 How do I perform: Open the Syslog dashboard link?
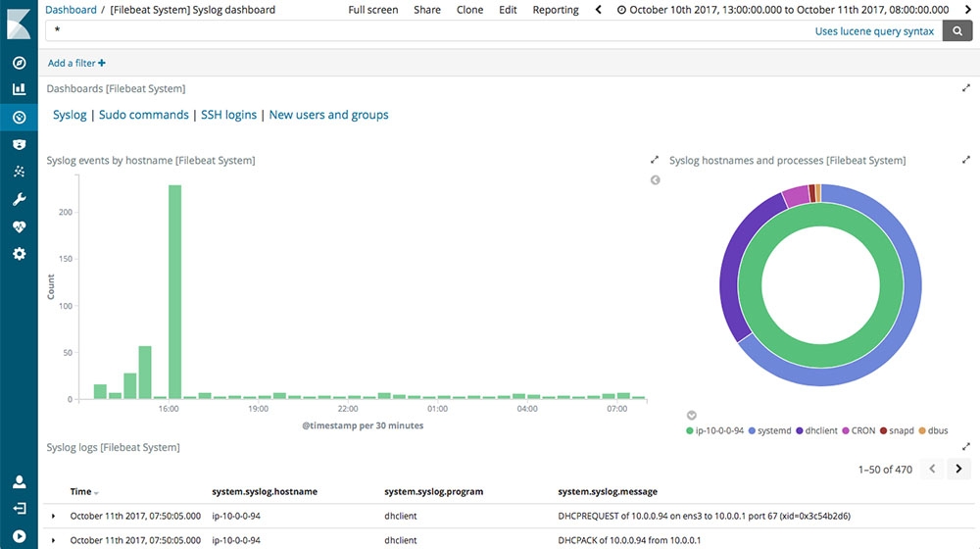point(70,115)
